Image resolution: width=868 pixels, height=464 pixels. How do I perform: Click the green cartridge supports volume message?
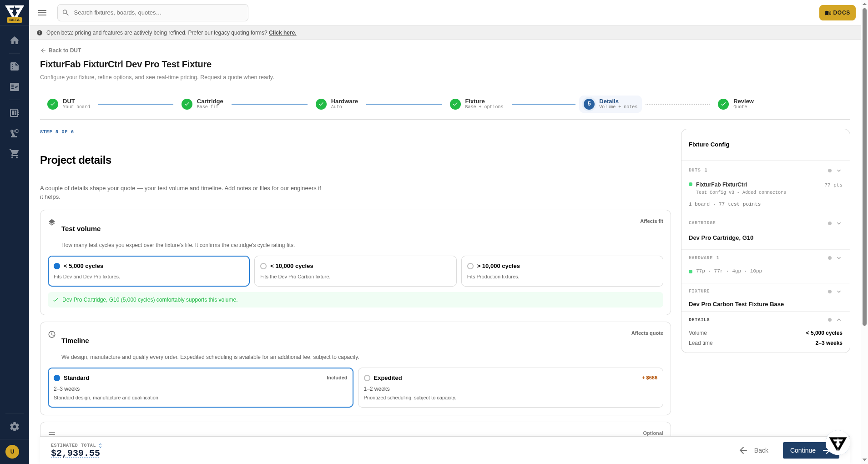click(x=355, y=300)
